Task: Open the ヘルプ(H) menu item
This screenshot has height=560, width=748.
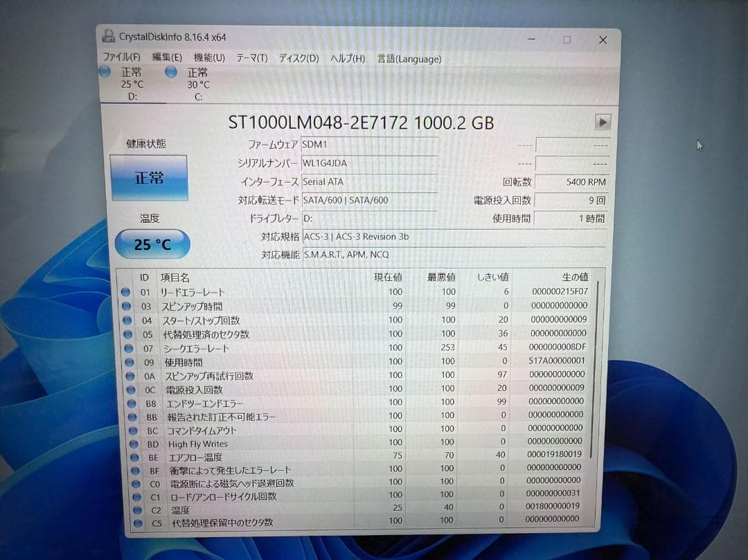Action: pyautogui.click(x=347, y=59)
